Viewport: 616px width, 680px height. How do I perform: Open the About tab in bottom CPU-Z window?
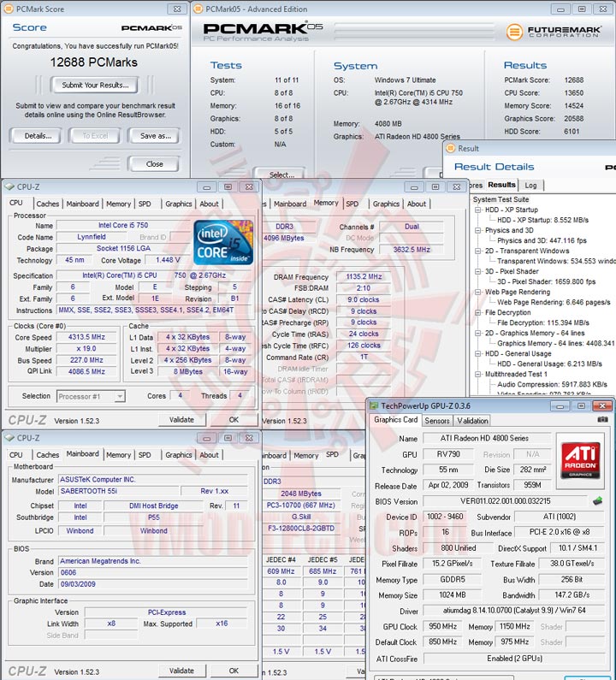[209, 455]
